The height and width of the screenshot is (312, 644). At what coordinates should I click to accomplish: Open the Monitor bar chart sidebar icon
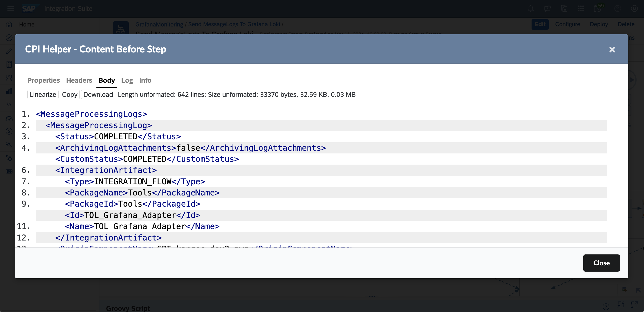(9, 91)
